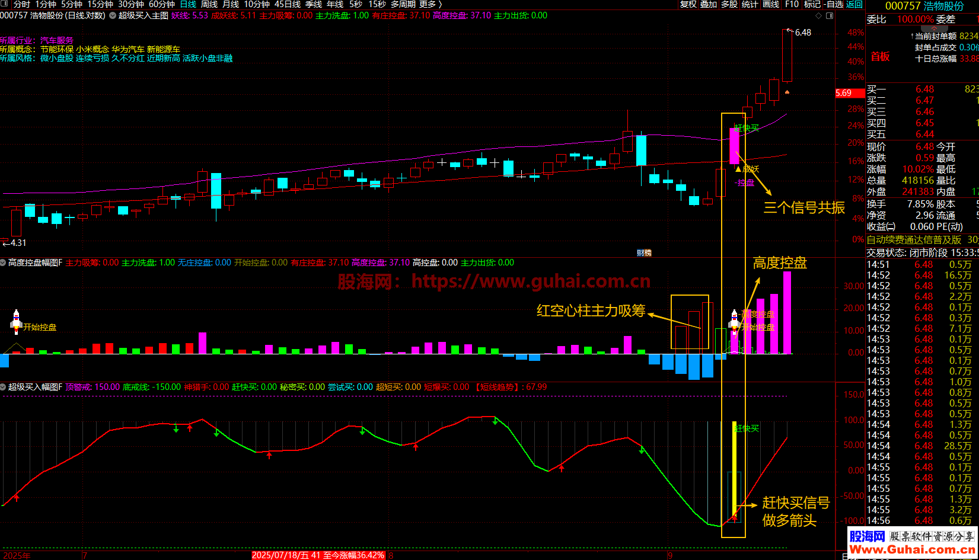Click the 买一 bid price 6.48 row
The height and width of the screenshot is (560, 979).
click(922, 89)
